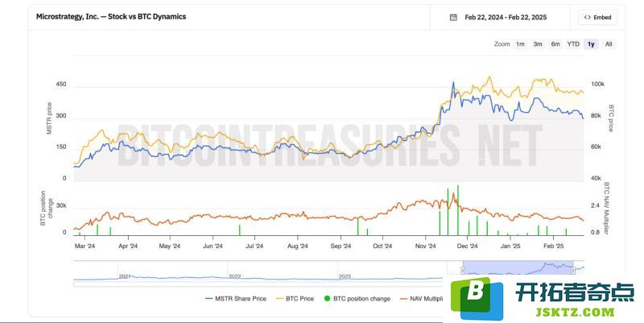Select the 1y zoom range
The width and height of the screenshot is (644, 323).
[x=591, y=44]
